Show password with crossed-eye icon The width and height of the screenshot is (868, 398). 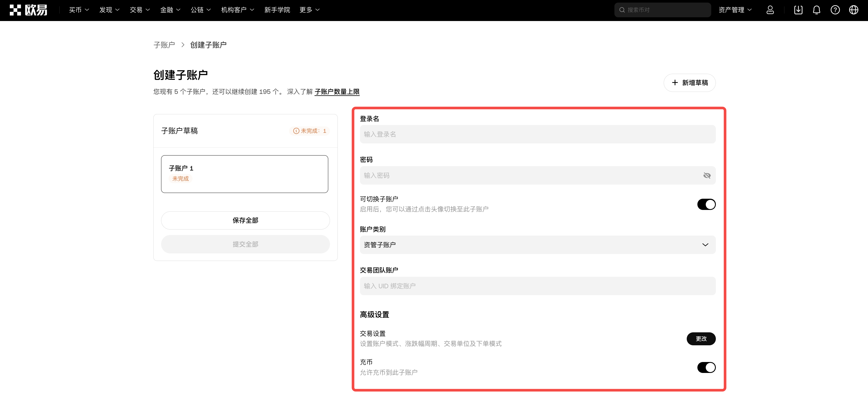(707, 175)
